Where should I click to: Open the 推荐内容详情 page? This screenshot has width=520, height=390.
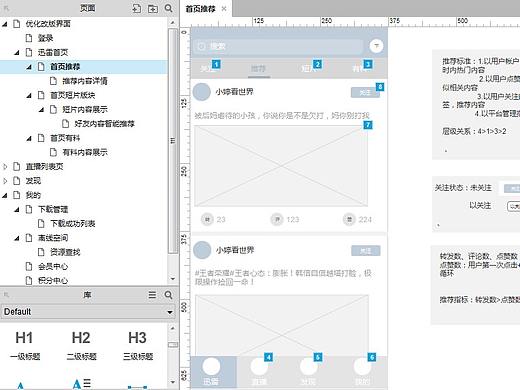coord(85,81)
